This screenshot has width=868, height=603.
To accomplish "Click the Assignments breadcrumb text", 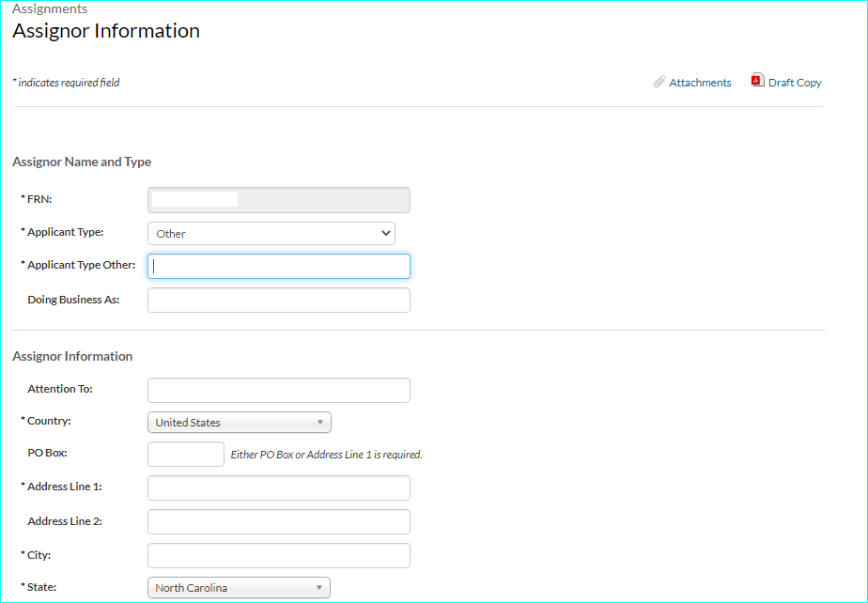I will tap(50, 8).
